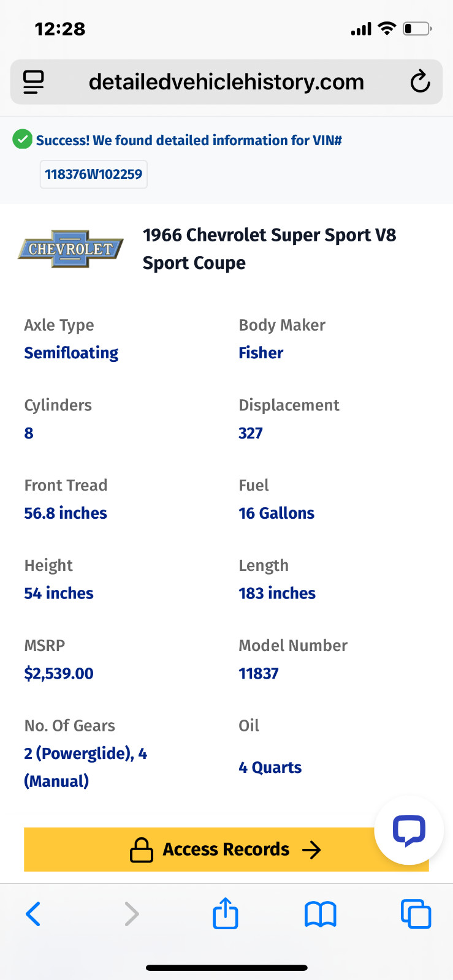Select the $2,539.00 MSRP value
The image size is (453, 980).
59,674
